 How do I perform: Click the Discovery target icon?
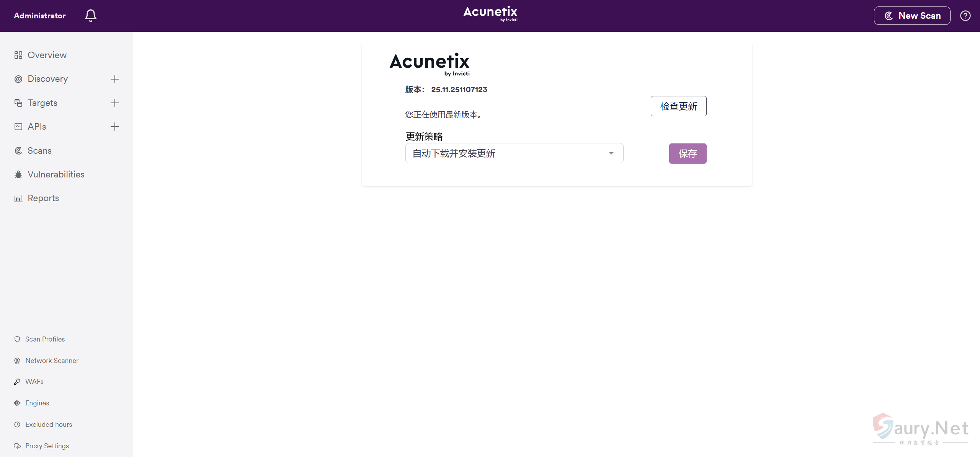click(x=18, y=79)
